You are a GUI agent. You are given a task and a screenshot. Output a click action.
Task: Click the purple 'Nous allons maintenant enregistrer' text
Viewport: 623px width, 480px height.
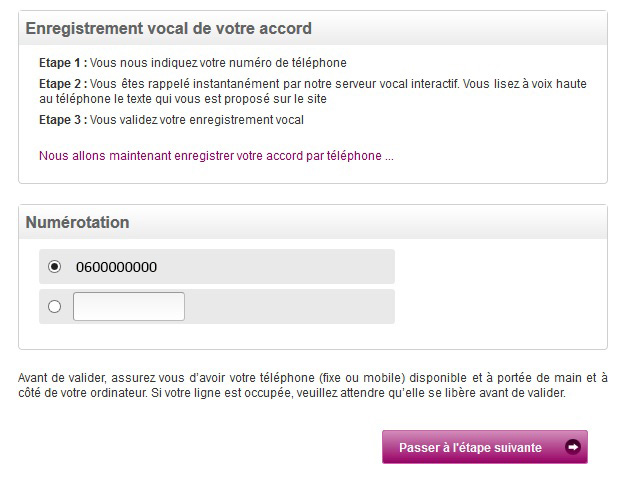(216, 156)
